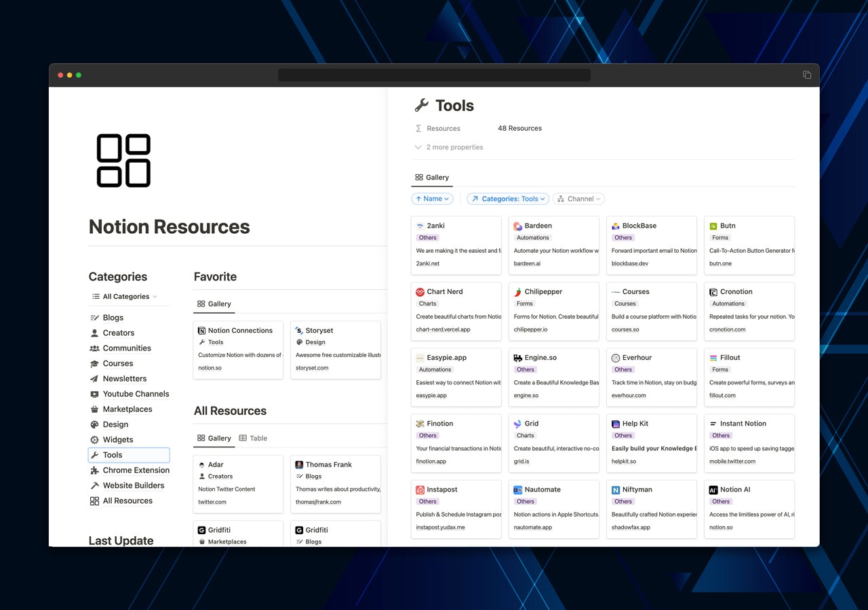Open the Cronotion resource card
The width and height of the screenshot is (868, 610).
pyautogui.click(x=749, y=311)
